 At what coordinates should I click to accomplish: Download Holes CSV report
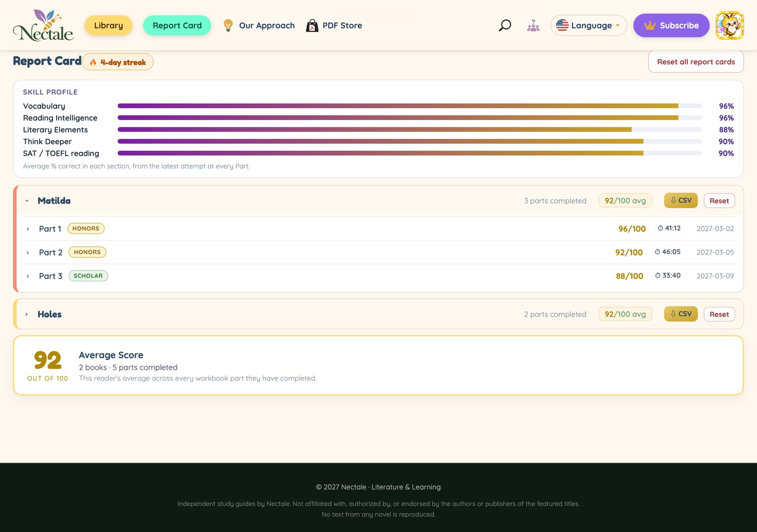(x=681, y=314)
